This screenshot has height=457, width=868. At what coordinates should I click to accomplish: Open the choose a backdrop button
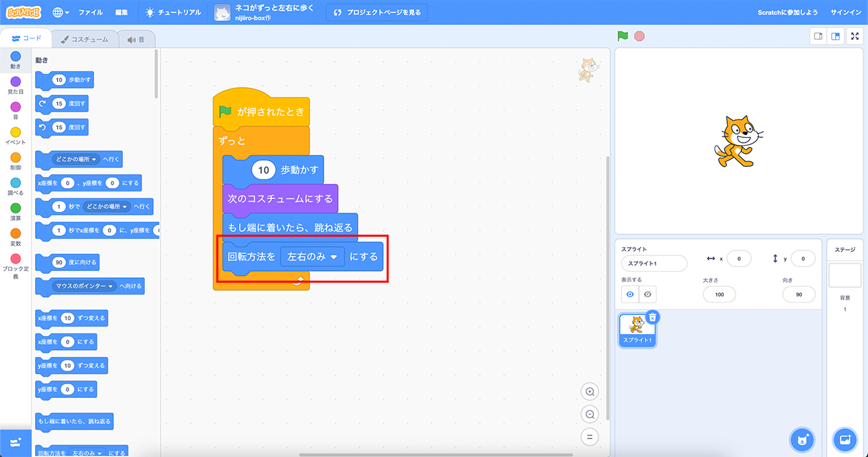(x=845, y=439)
